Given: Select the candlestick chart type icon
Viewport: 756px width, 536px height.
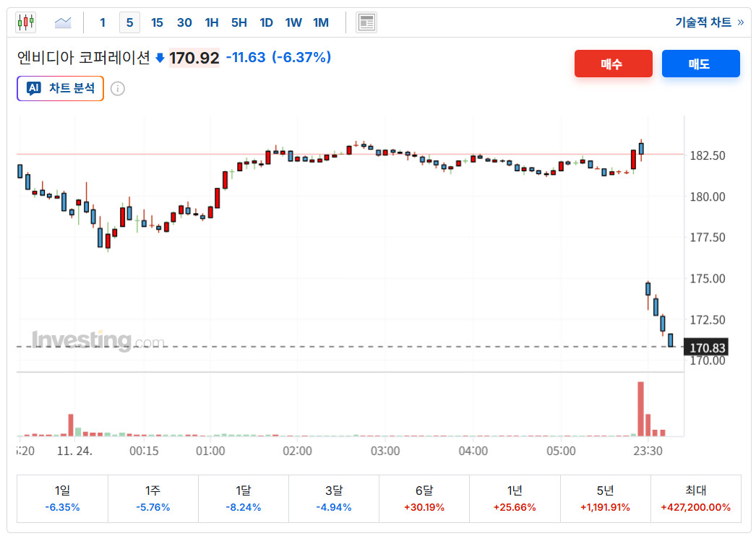Looking at the screenshot, I should pos(25,22).
